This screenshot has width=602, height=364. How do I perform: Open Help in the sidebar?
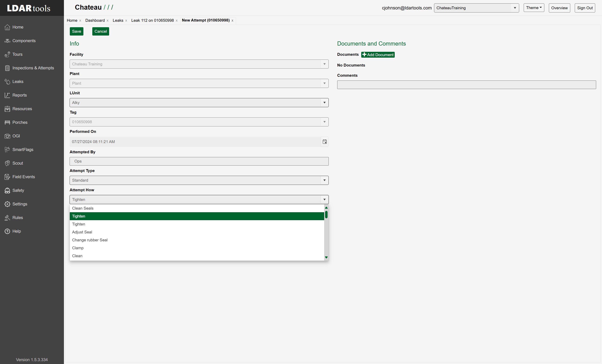[13, 231]
